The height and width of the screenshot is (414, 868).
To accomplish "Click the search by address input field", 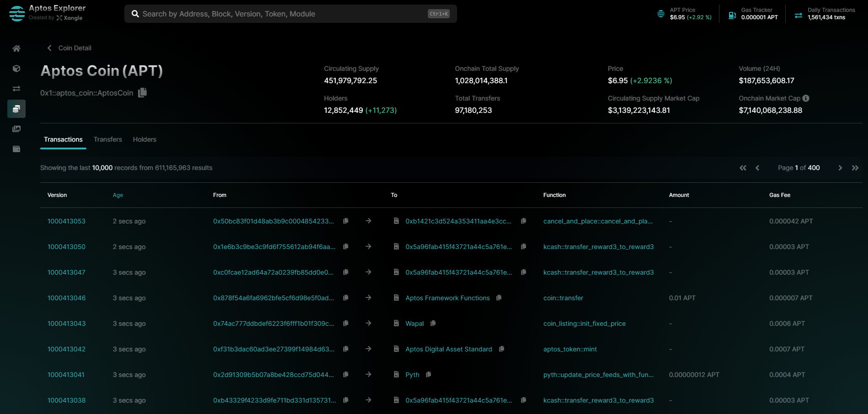I will [283, 14].
